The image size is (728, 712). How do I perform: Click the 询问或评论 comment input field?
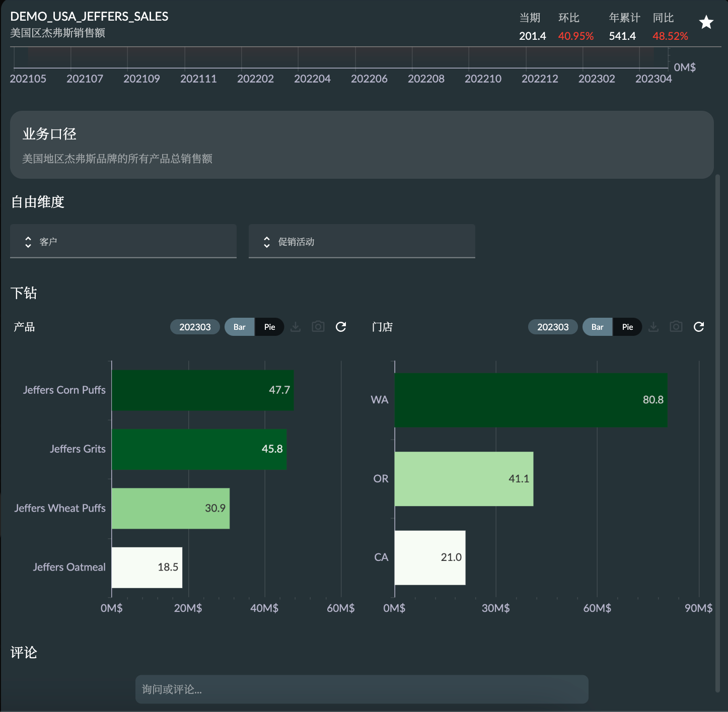point(361,689)
